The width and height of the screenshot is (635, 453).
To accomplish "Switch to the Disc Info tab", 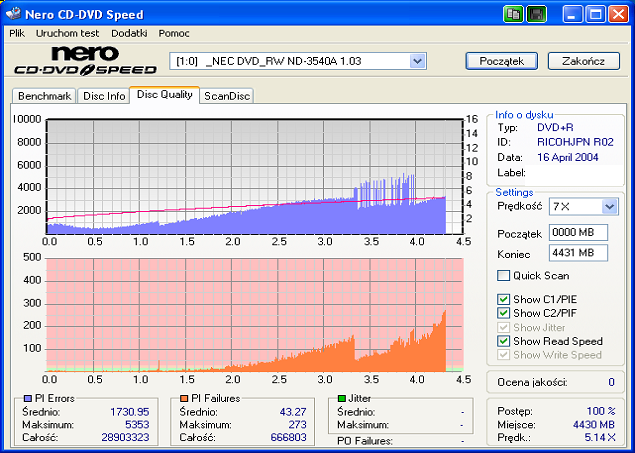I will 104,96.
